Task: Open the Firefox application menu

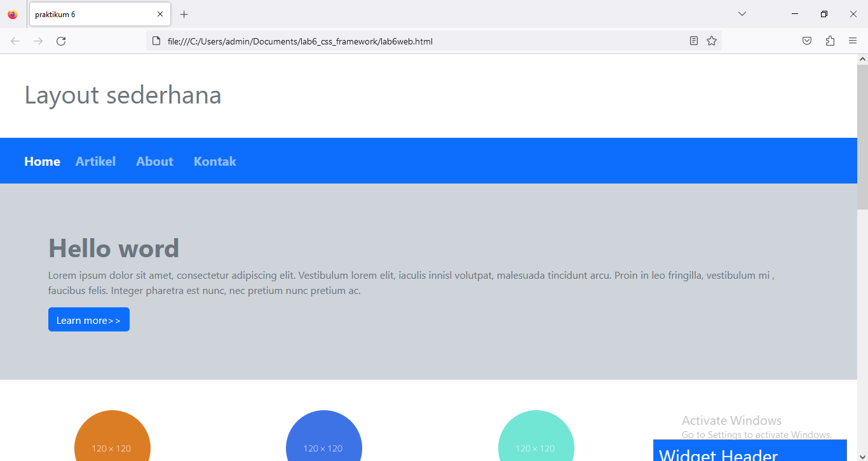Action: click(x=853, y=41)
